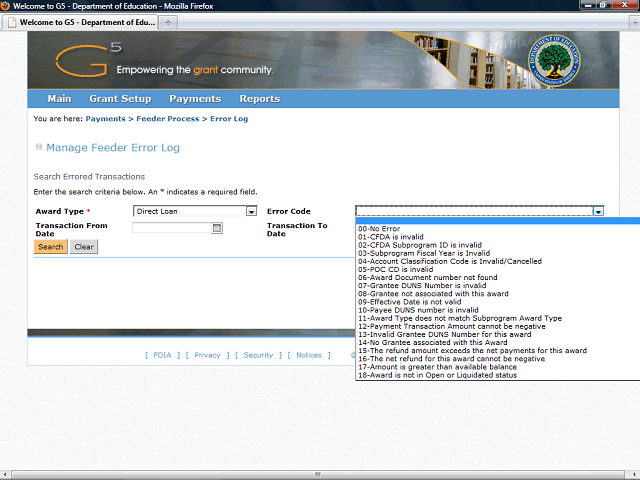Click the Search button
Screen dimensions: 640x480
pyautogui.click(x=51, y=247)
